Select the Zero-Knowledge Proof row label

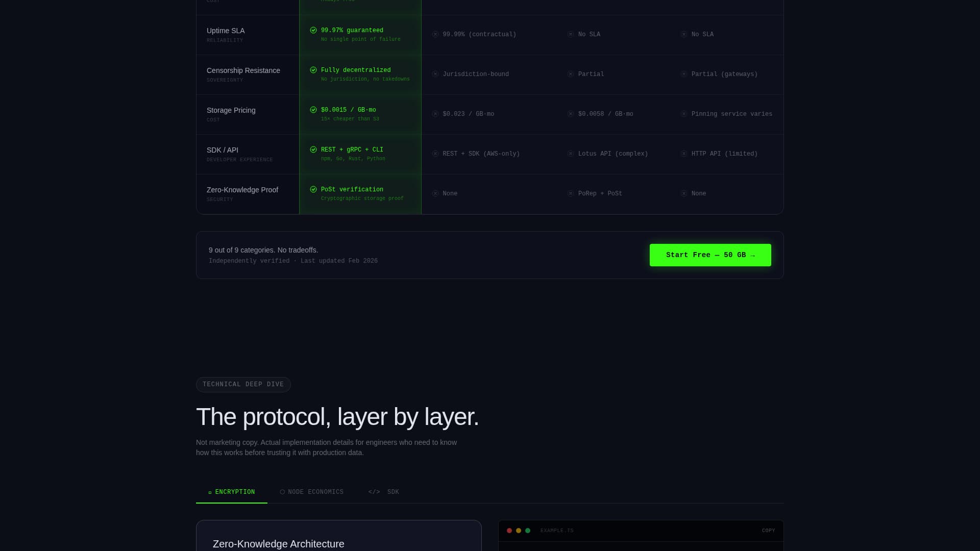(x=242, y=190)
